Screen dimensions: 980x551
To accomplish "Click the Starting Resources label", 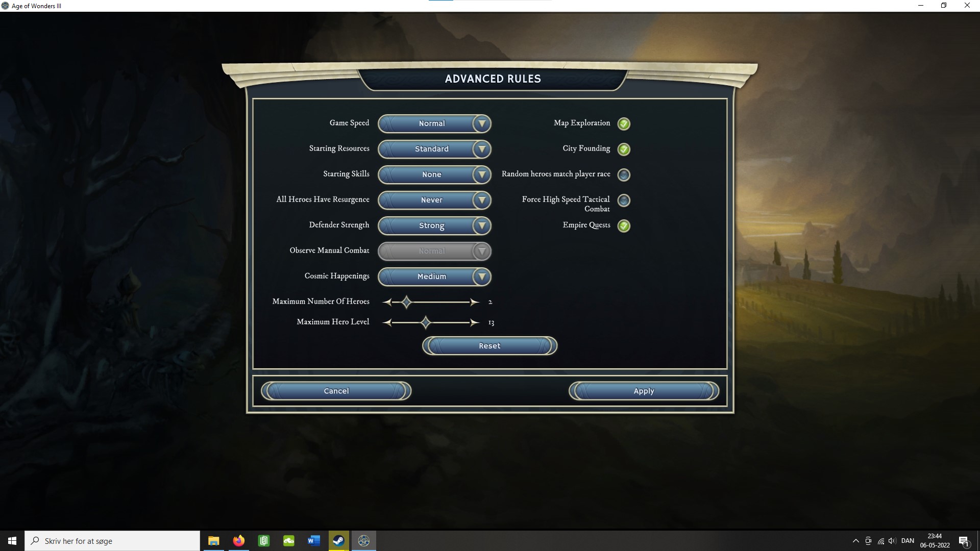I will point(339,148).
